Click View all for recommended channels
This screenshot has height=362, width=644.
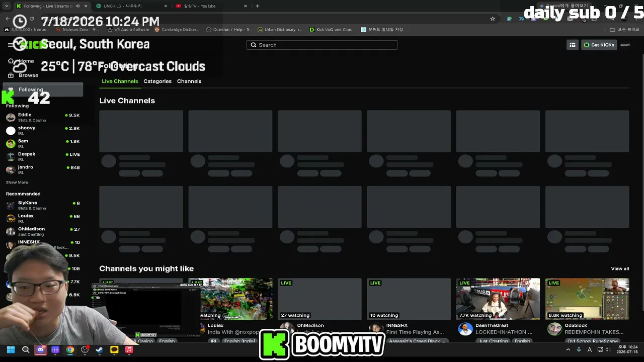[620, 268]
